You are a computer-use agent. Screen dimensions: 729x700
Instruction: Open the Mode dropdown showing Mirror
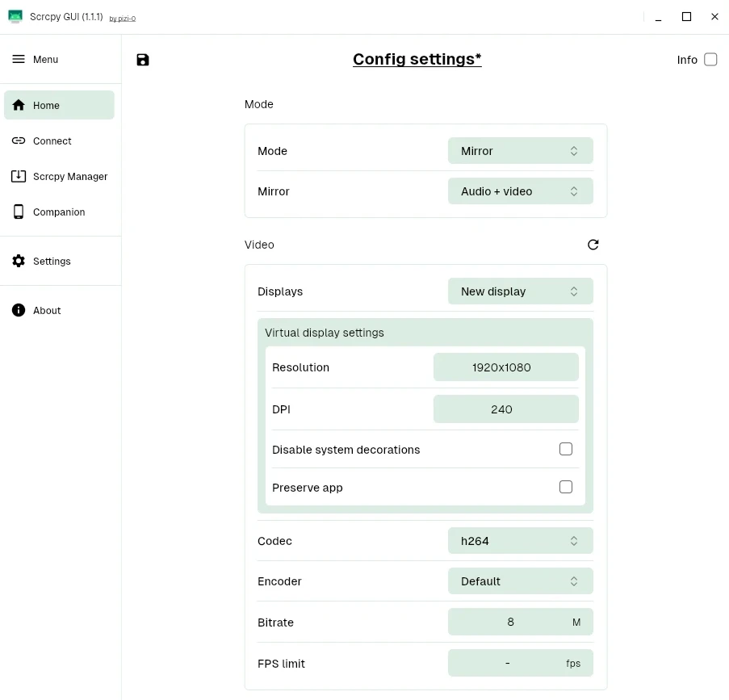tap(520, 151)
